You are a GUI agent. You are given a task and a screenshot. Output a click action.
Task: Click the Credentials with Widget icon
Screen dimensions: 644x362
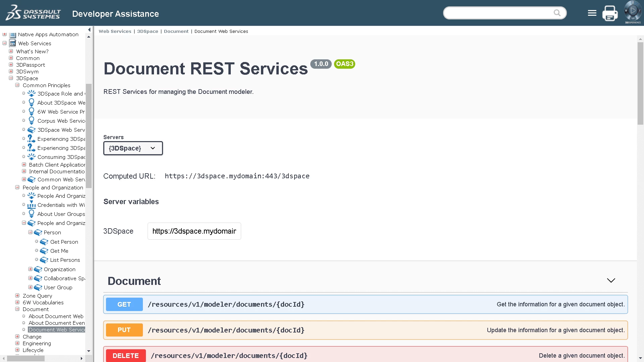pyautogui.click(x=32, y=205)
